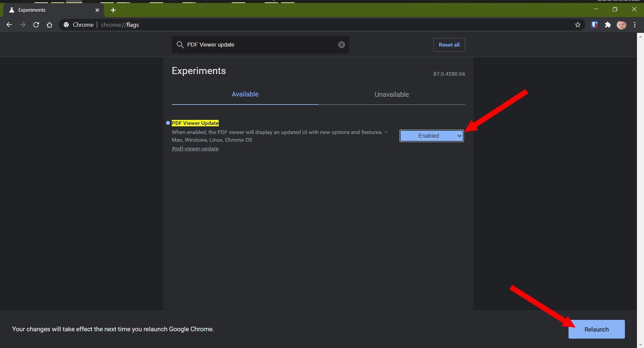This screenshot has width=644, height=348.
Task: Restore down the Chrome window
Action: click(x=615, y=9)
